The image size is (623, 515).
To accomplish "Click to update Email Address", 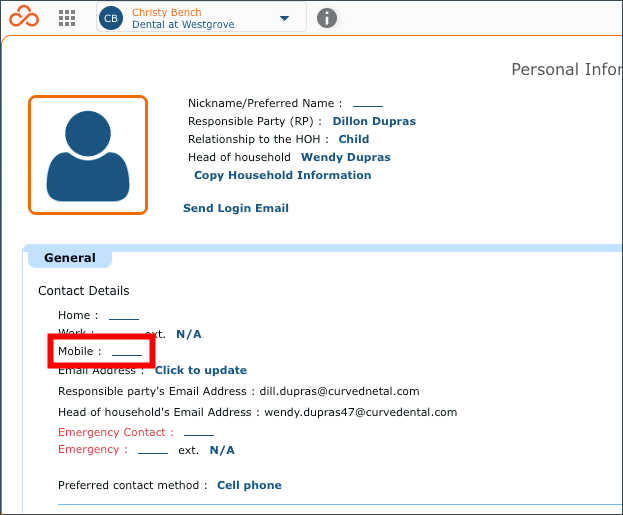I will click(x=201, y=370).
